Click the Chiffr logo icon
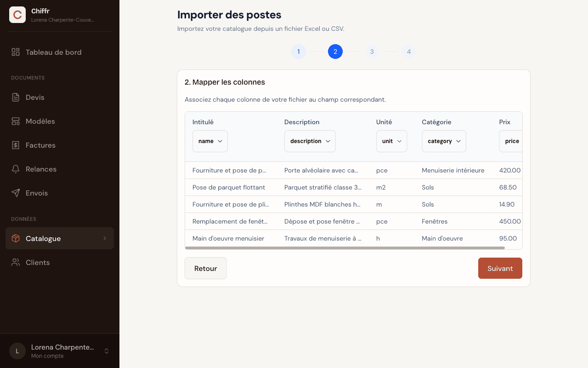Screen dimensions: 588x368 tap(17, 15)
